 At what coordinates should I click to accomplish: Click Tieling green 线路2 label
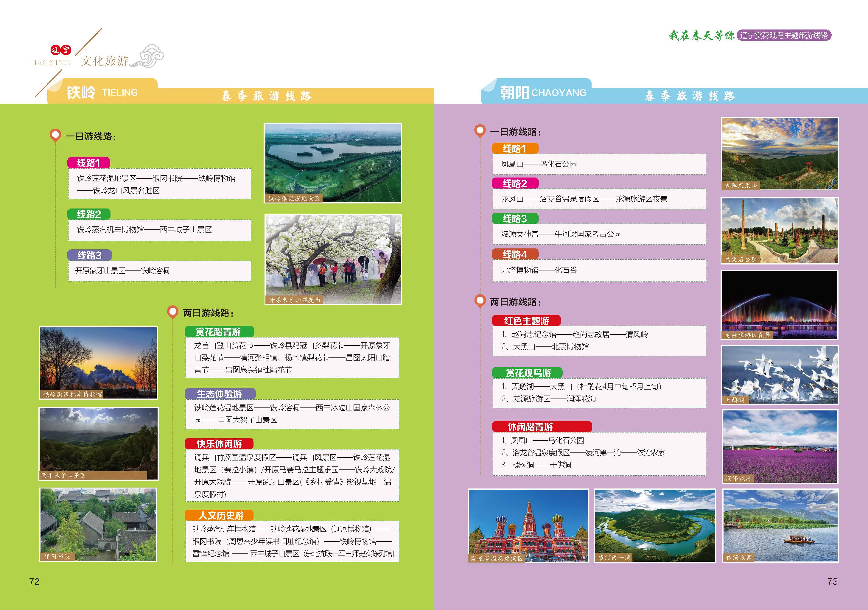(x=88, y=214)
